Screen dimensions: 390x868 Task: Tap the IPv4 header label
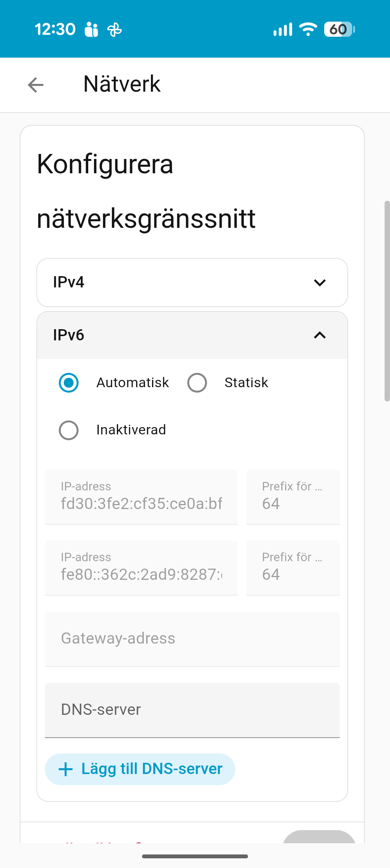point(69,282)
